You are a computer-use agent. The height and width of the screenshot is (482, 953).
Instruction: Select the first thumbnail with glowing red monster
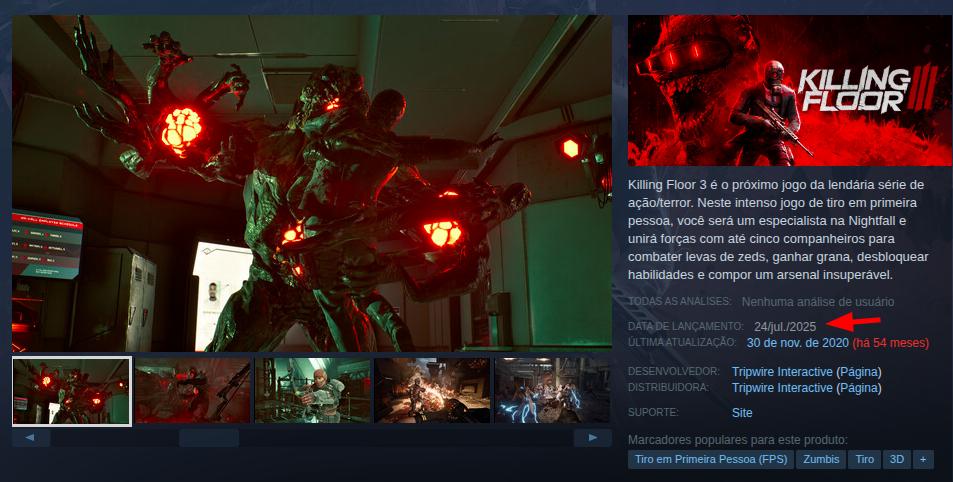pos(72,391)
